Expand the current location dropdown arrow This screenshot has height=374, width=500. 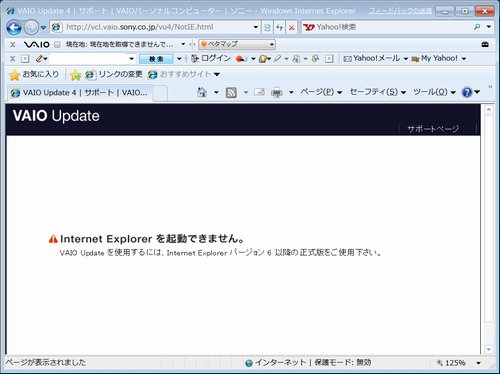pos(183,44)
